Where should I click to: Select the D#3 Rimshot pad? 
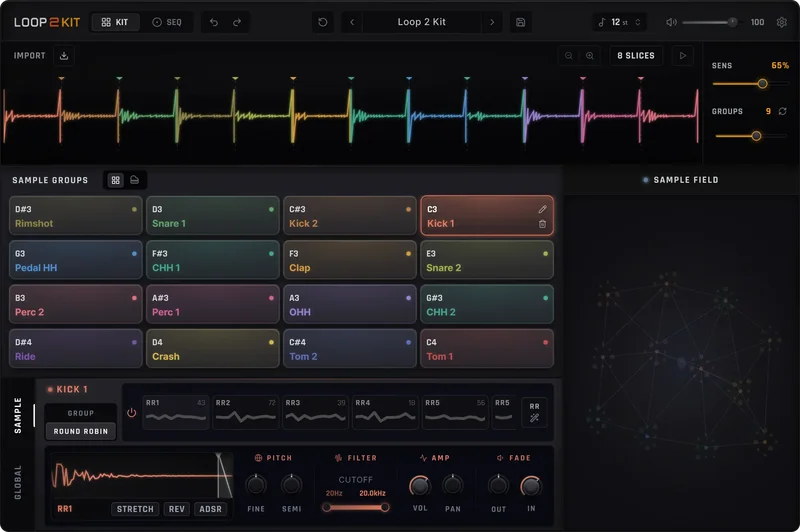click(76, 216)
